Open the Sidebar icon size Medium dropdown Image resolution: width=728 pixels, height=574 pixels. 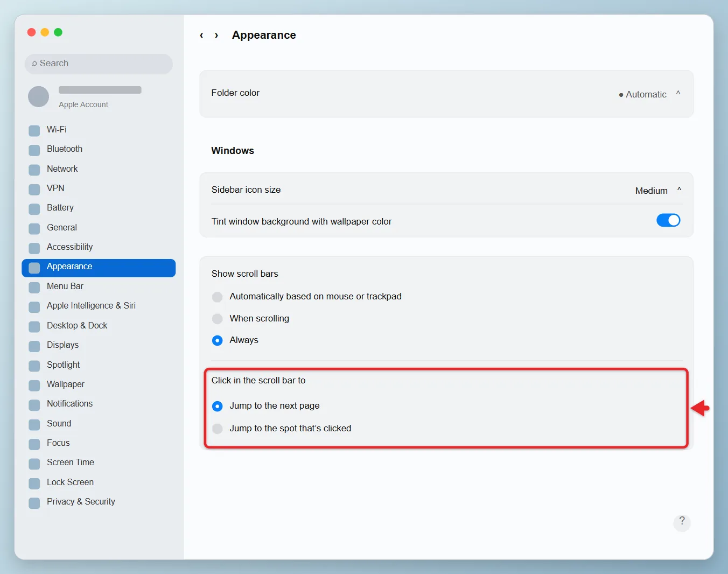(x=659, y=190)
